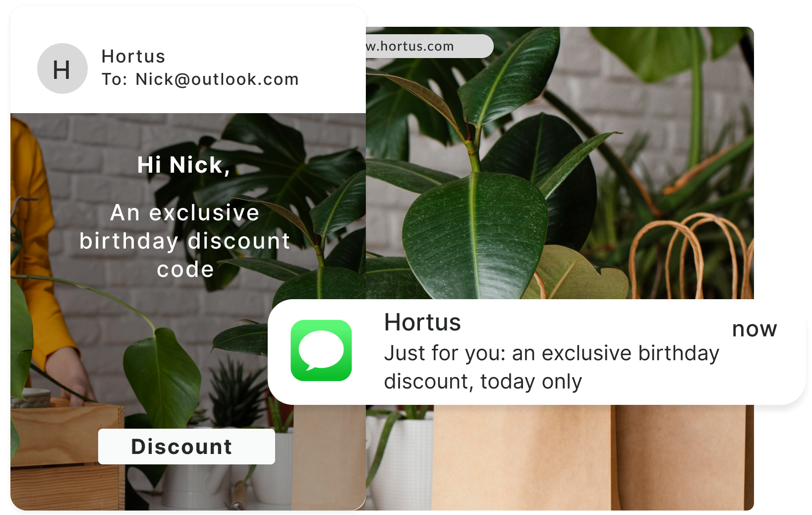The width and height of the screenshot is (812, 515).
Task: Open the birthday discount notification message text
Action: pyautogui.click(x=551, y=367)
